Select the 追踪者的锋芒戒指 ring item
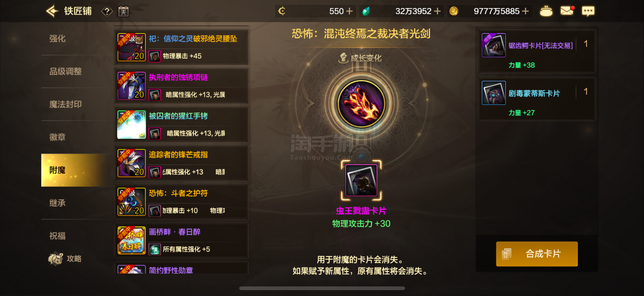 pos(182,163)
